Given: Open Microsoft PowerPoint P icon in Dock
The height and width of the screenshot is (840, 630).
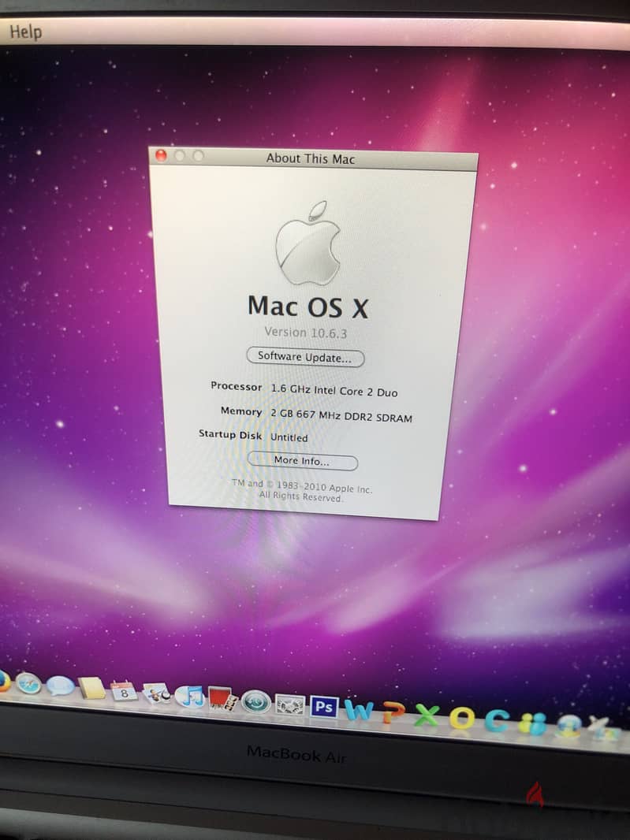Looking at the screenshot, I should tap(393, 714).
